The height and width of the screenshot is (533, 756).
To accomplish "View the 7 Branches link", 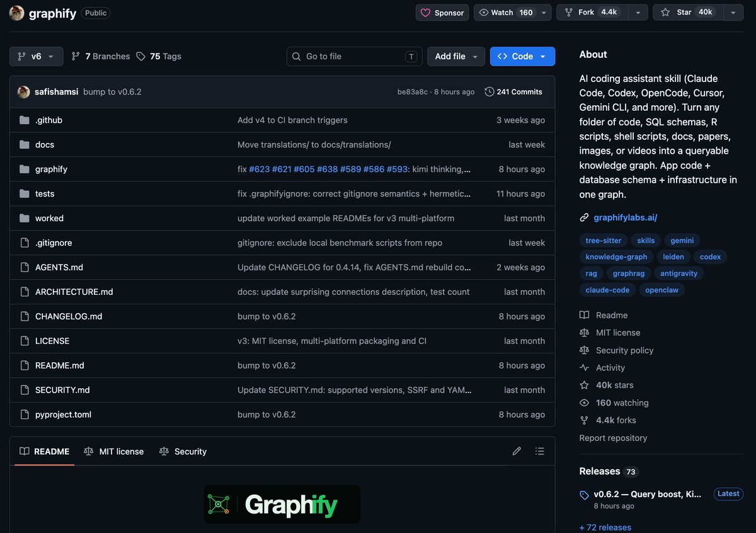I will point(101,56).
